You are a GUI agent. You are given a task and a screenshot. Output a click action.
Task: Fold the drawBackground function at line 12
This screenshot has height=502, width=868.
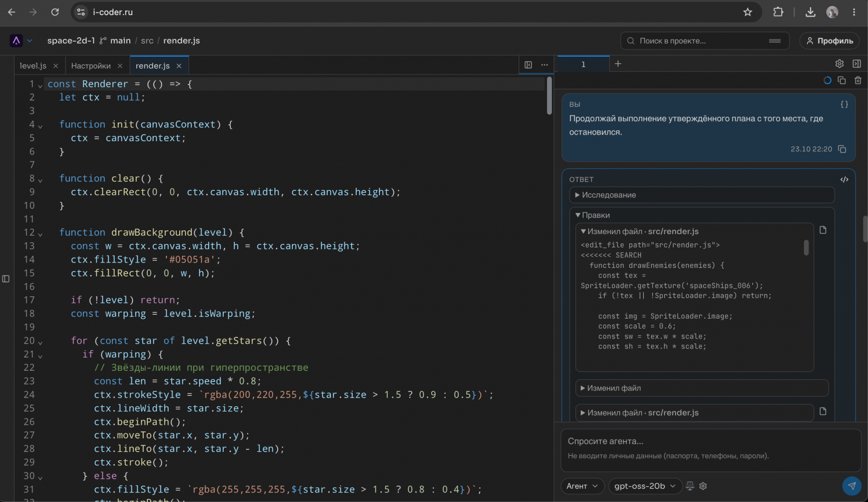click(40, 234)
